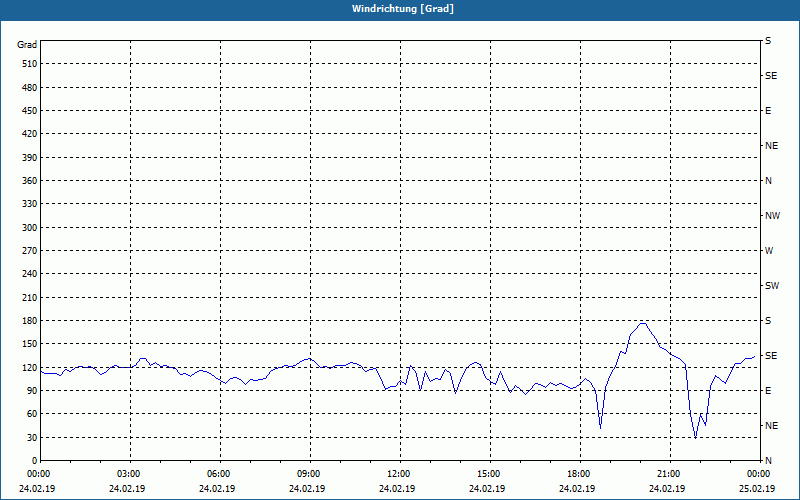Click the blue line's peak near 180 degrees
This screenshot has height=500, width=800.
[643, 323]
